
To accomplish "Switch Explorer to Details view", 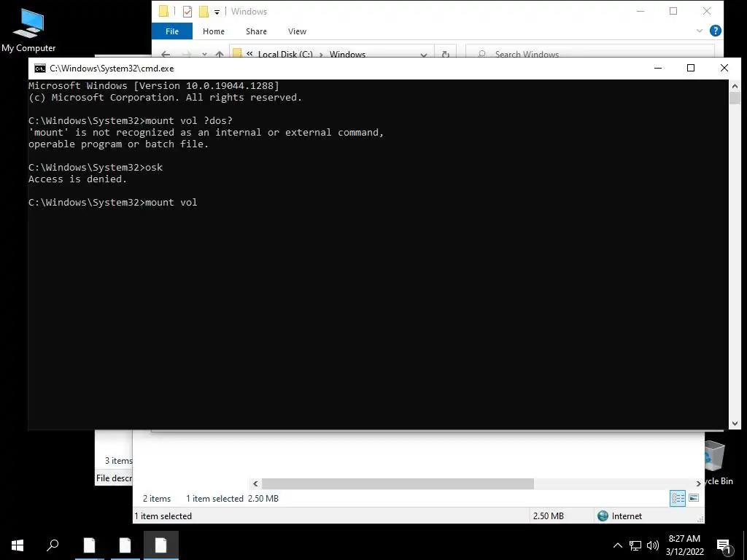I will pos(678,499).
